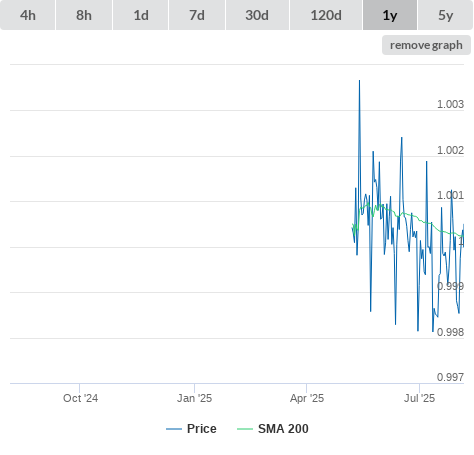
Task: Click the 0.997 y-axis value label
Action: pos(450,377)
